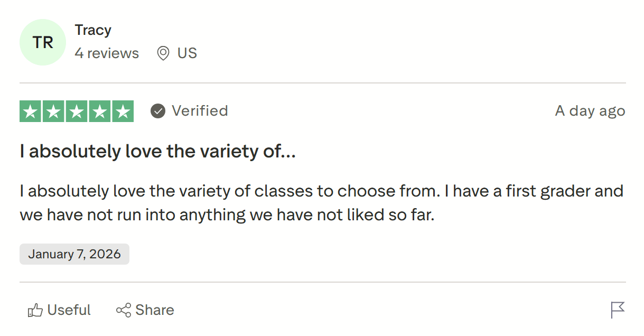
Task: Select the review body text
Action: (317, 202)
